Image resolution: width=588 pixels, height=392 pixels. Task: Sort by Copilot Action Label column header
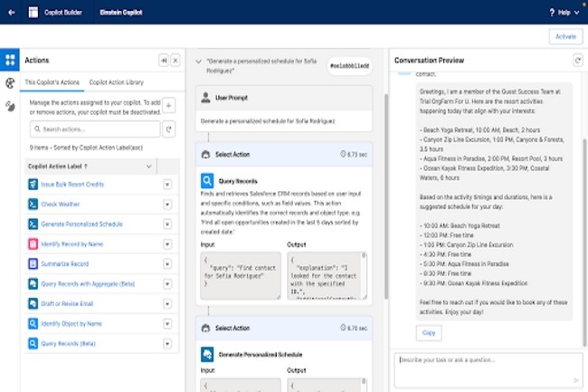57,167
